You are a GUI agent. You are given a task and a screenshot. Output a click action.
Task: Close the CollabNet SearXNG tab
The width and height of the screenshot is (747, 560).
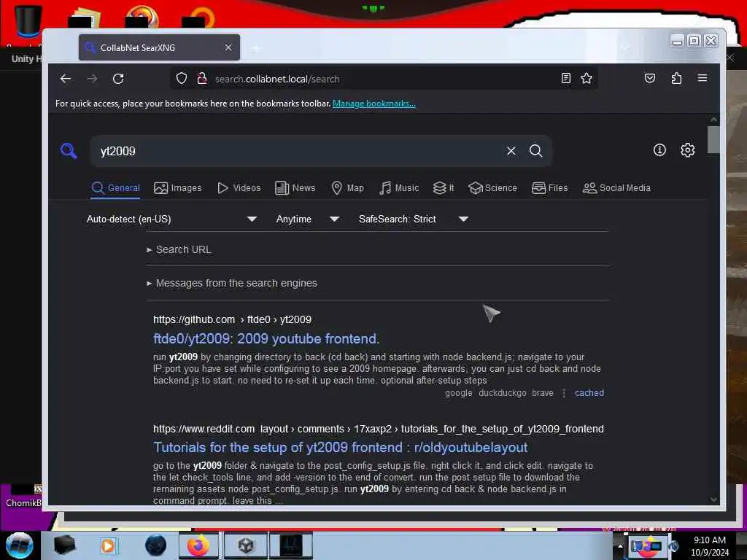coord(228,47)
